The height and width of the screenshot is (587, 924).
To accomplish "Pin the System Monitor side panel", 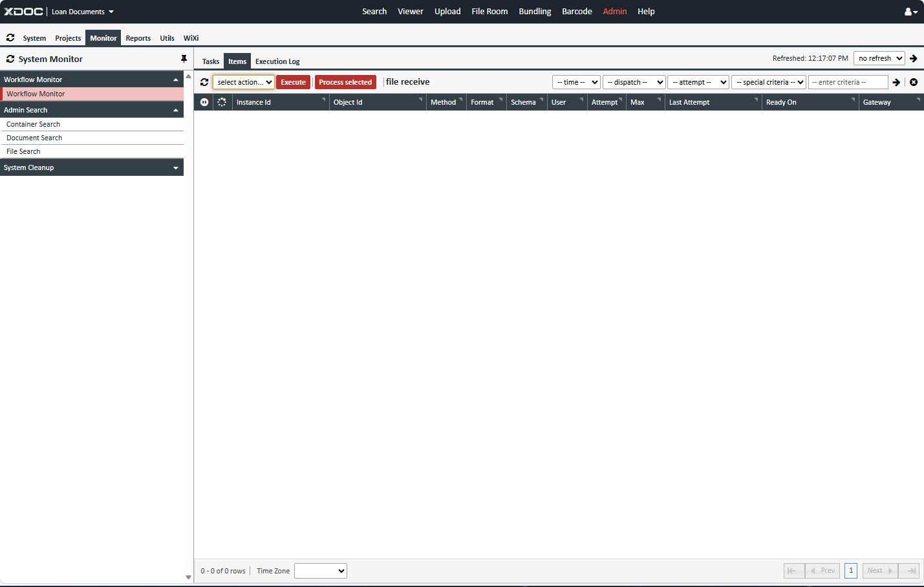I will tap(184, 59).
